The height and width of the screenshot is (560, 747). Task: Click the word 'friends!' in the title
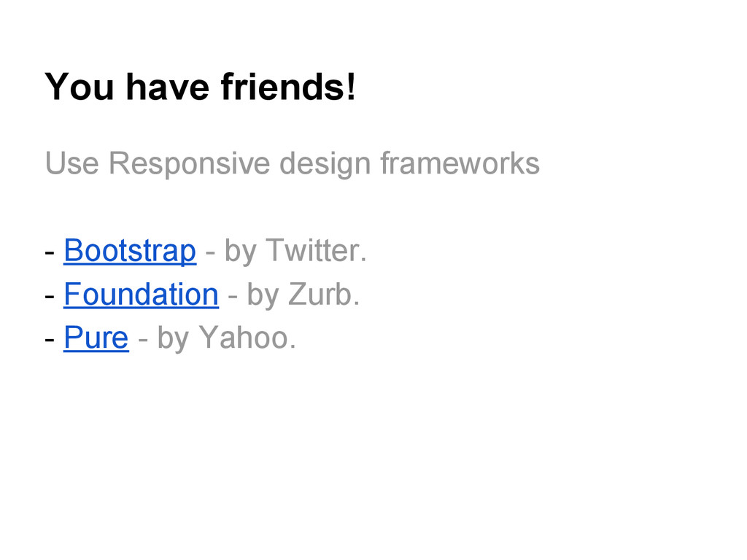(288, 86)
